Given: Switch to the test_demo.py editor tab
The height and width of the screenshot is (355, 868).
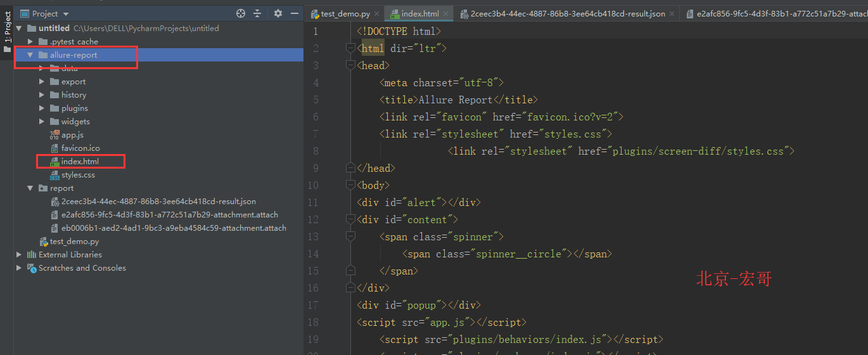Looking at the screenshot, I should 345,13.
